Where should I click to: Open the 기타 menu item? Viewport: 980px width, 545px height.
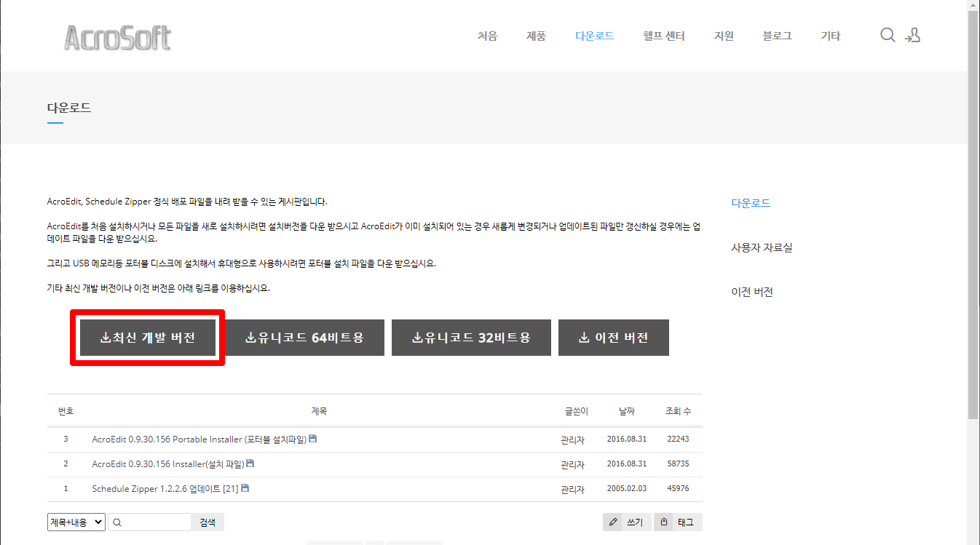831,36
